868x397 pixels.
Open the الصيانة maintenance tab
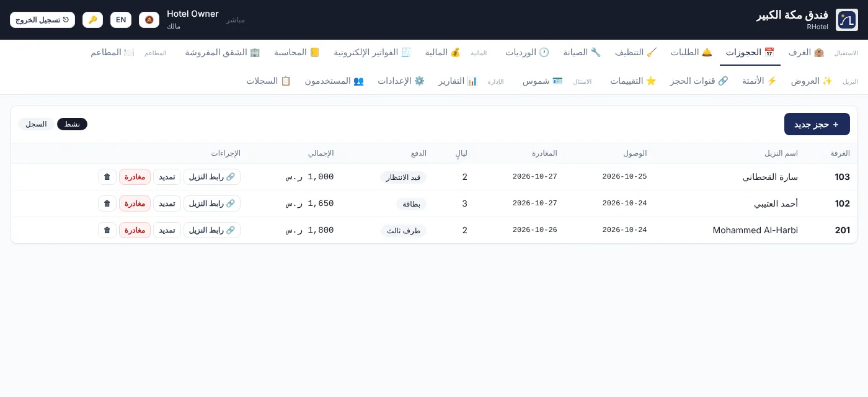582,53
